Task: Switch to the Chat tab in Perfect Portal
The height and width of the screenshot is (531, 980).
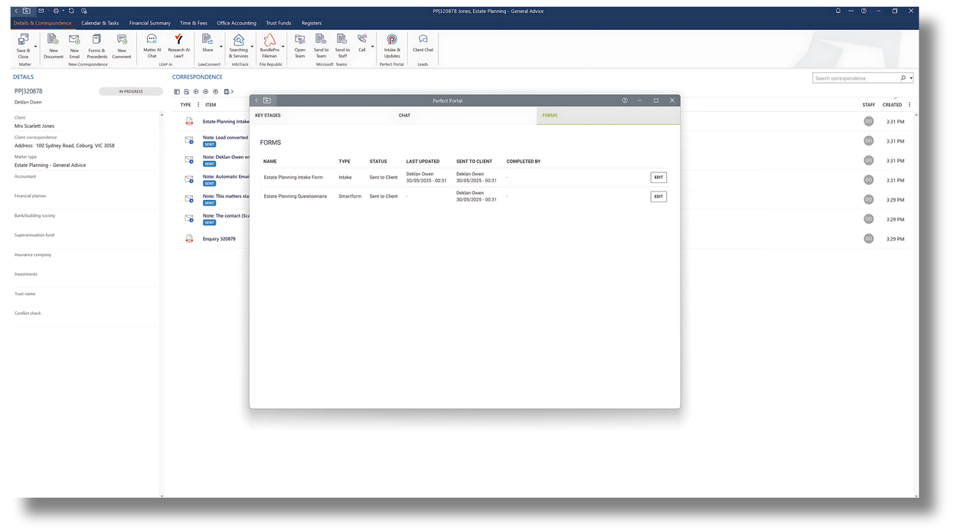Action: [x=404, y=116]
